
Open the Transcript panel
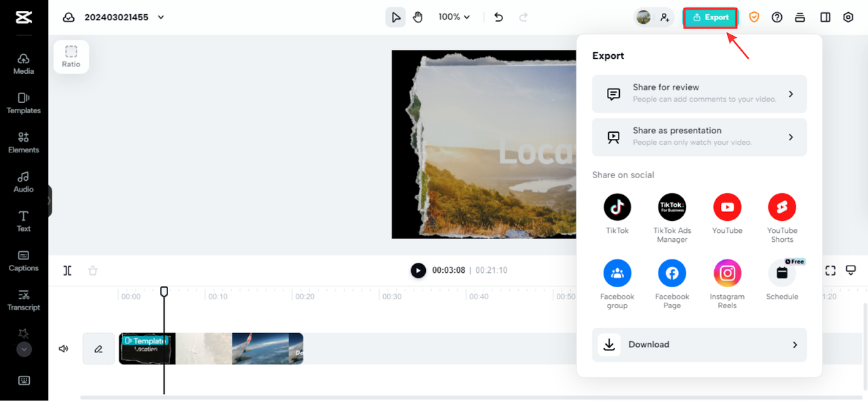click(x=24, y=300)
